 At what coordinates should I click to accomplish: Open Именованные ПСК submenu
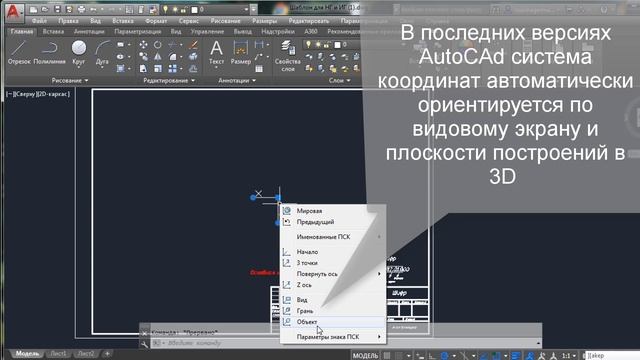tap(333, 237)
